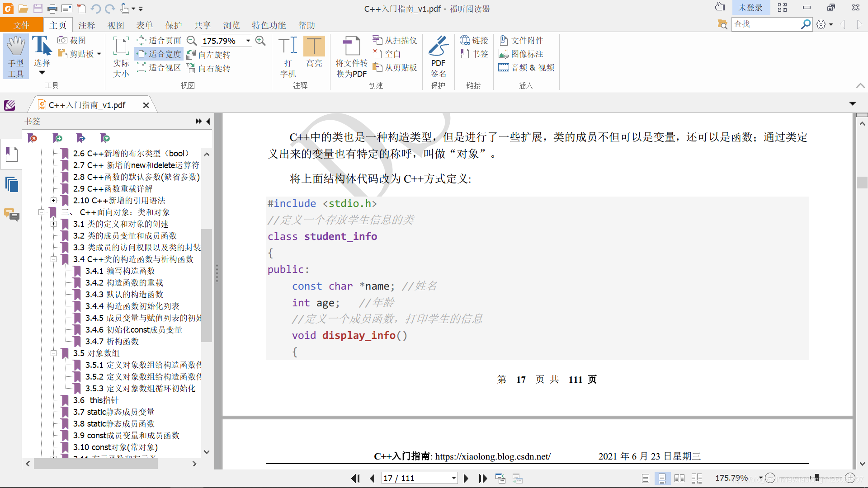Image resolution: width=868 pixels, height=488 pixels.
Task: Open the 文件 (File) menu
Action: pyautogui.click(x=21, y=25)
